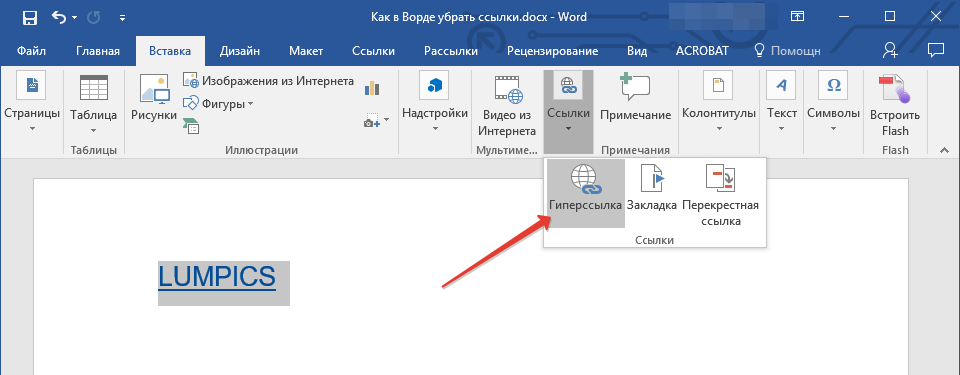This screenshot has height=375, width=960.
Task: Undo the last action
Action: pos(60,17)
